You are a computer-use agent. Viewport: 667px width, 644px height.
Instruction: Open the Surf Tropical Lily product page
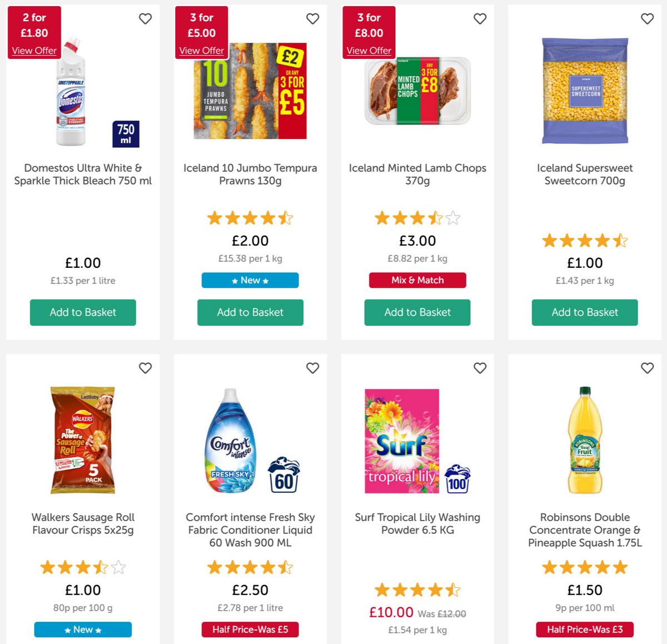tap(417, 523)
